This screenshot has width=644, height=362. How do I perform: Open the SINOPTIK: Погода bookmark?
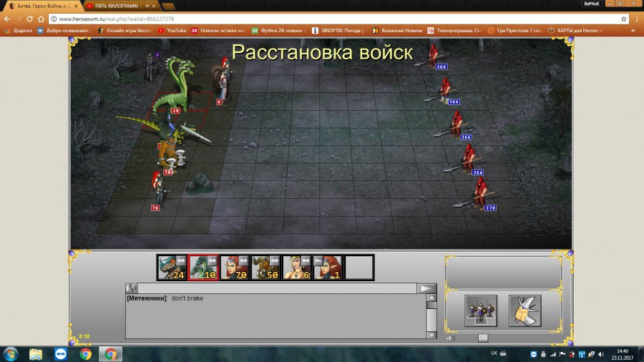pyautogui.click(x=338, y=30)
